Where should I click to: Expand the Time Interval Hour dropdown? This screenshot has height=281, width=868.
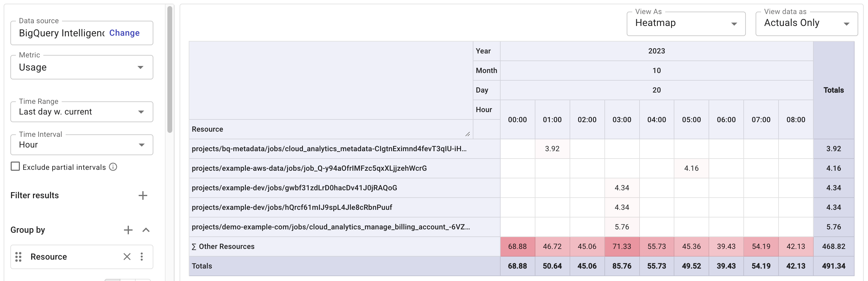82,145
